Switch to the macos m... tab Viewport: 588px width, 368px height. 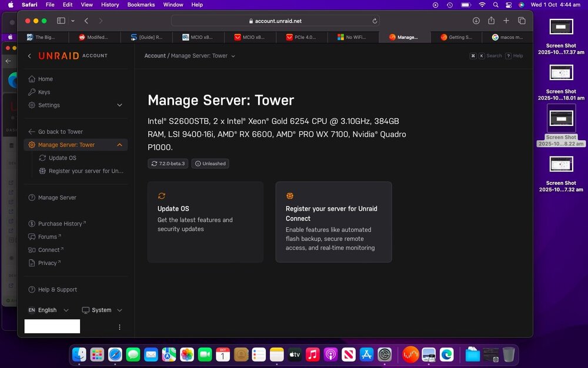tap(508, 37)
